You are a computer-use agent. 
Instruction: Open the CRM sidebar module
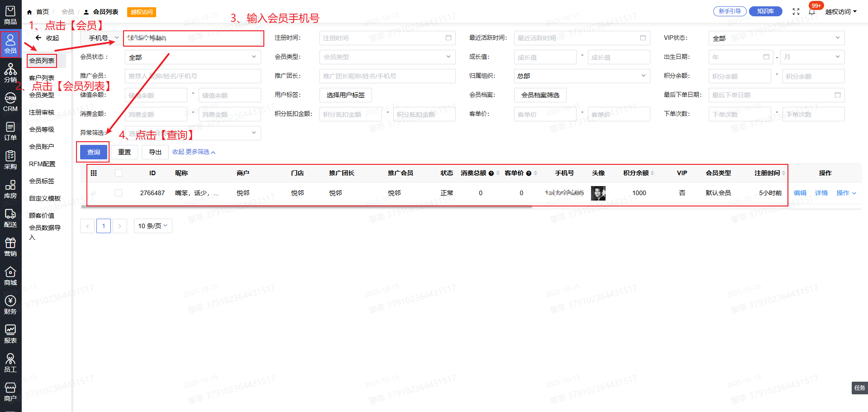pyautogui.click(x=10, y=102)
